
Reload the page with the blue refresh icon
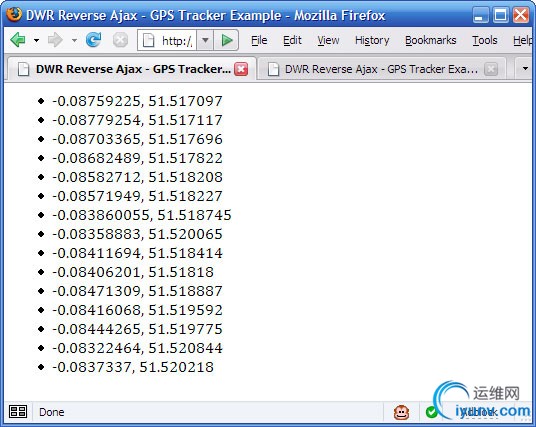(x=93, y=40)
